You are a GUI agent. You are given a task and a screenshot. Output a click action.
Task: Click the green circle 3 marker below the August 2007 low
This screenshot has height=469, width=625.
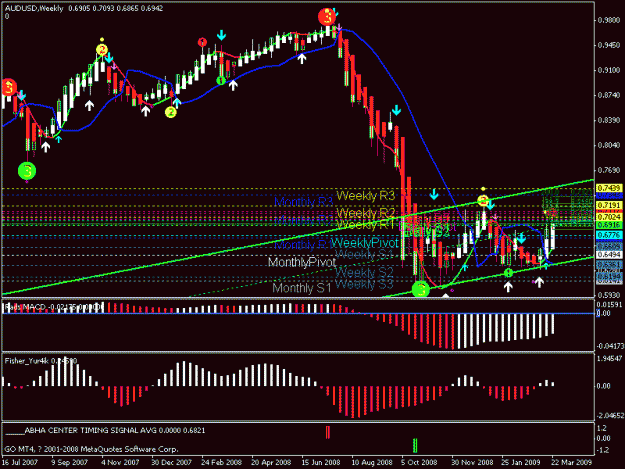pos(27,171)
